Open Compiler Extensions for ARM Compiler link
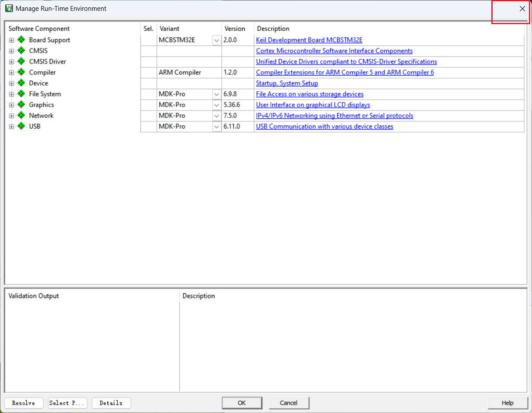This screenshot has height=413, width=532. [x=345, y=73]
